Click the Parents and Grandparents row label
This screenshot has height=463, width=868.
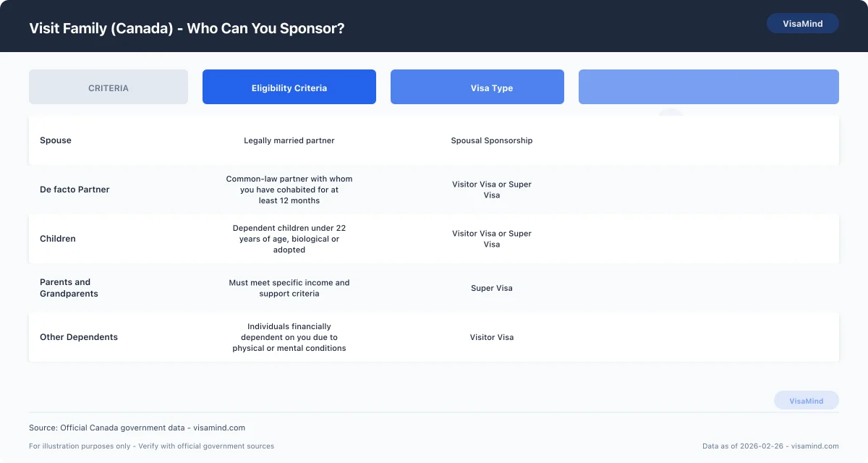click(69, 288)
